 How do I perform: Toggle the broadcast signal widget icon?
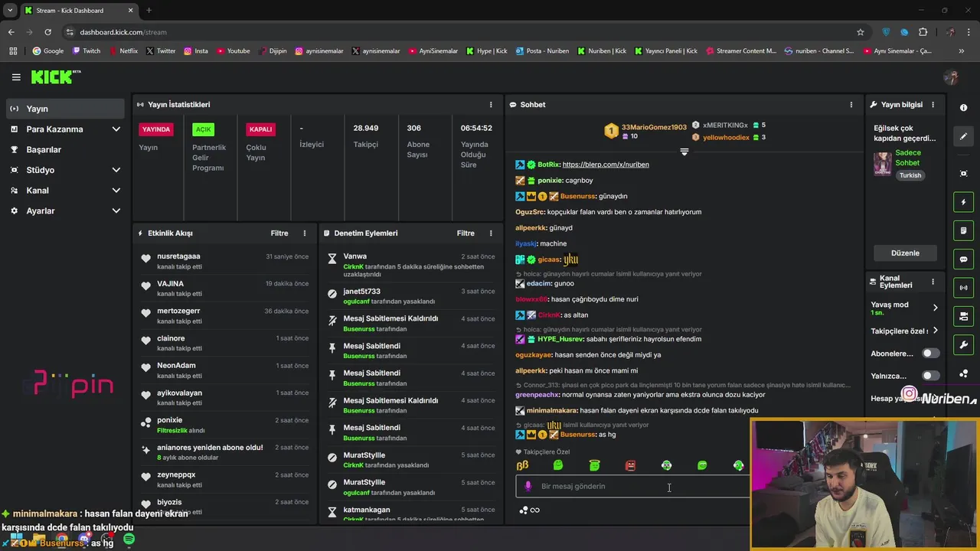963,288
